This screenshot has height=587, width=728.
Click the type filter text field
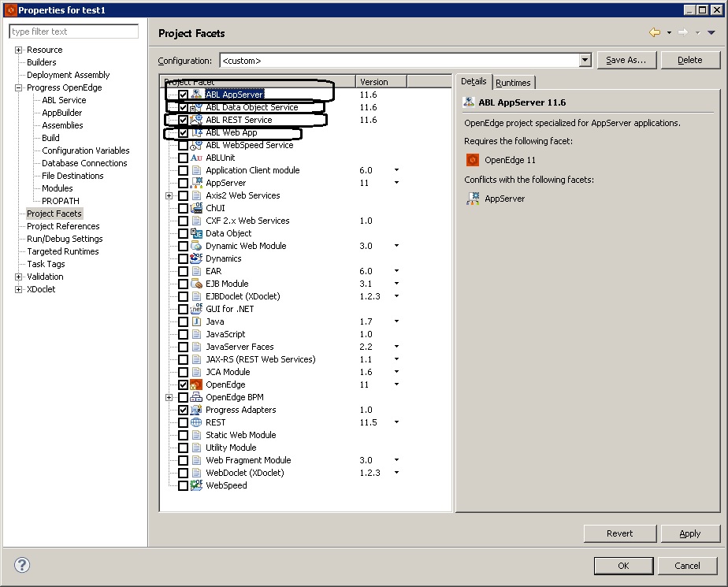pos(74,32)
